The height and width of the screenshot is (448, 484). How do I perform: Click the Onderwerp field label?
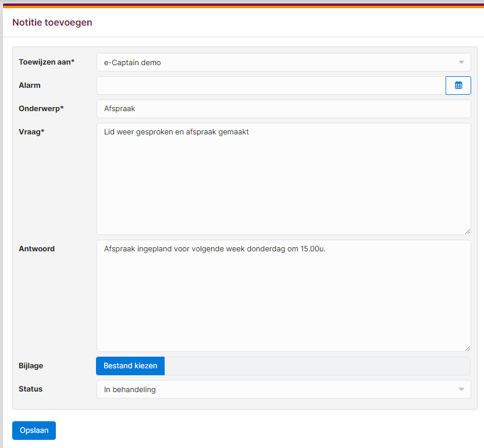pos(41,109)
